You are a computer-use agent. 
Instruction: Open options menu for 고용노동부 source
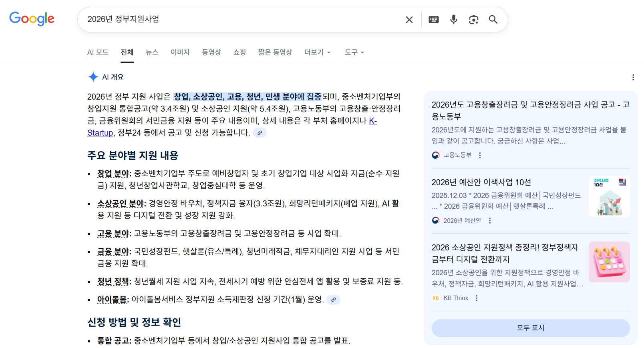480,155
